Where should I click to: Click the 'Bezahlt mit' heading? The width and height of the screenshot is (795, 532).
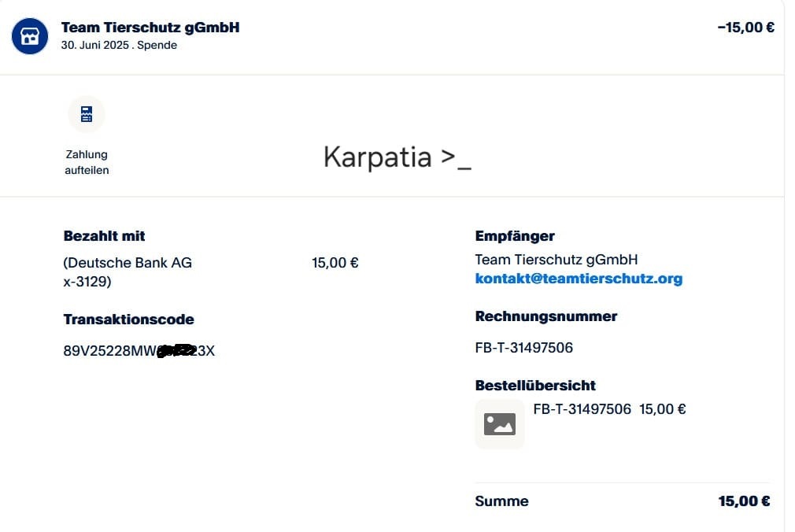pos(104,236)
